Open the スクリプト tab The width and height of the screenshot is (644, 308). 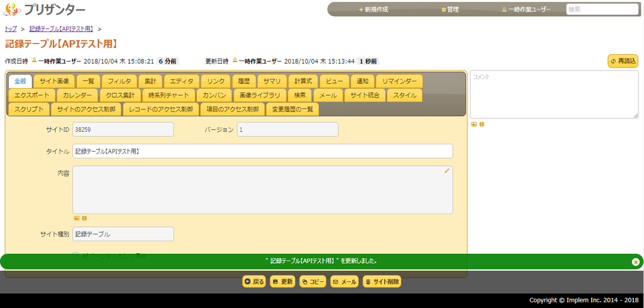point(29,110)
